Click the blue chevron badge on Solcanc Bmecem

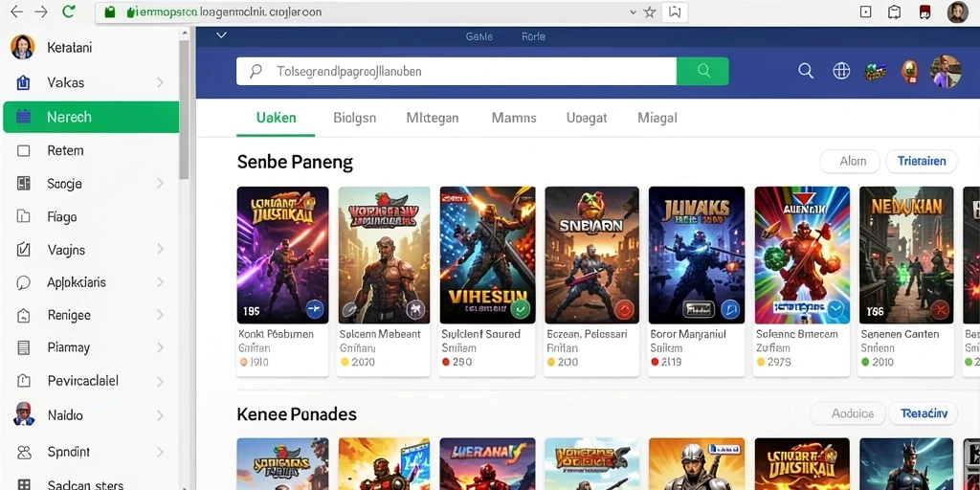pos(835,309)
